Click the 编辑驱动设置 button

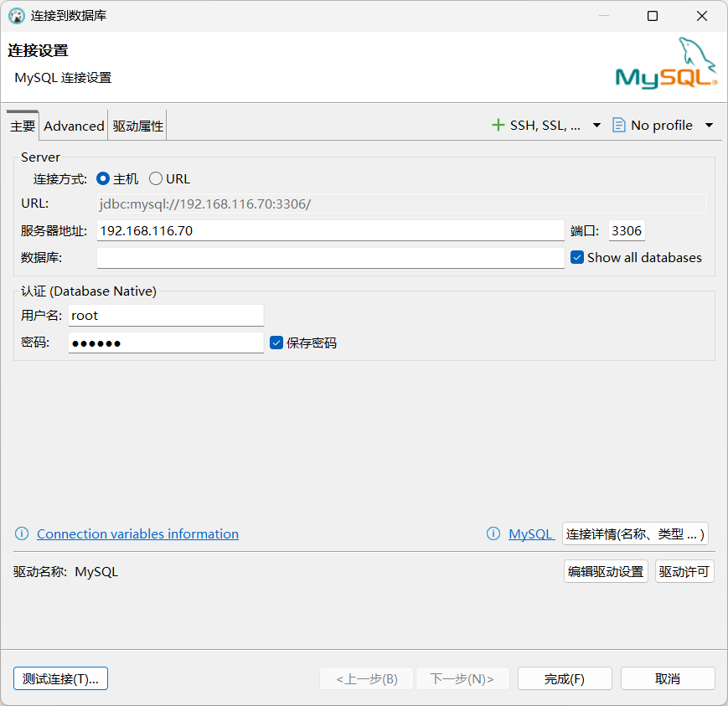(606, 571)
